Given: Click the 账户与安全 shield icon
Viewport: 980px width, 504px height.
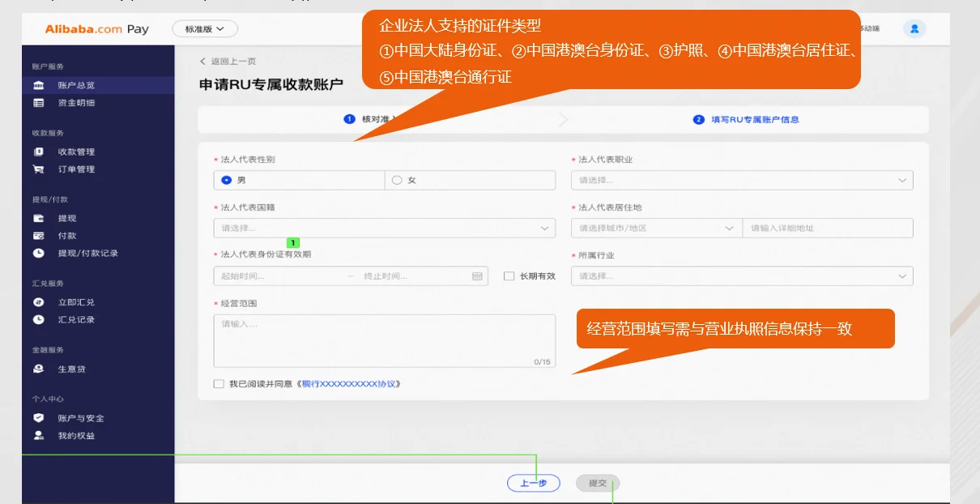Looking at the screenshot, I should point(39,418).
